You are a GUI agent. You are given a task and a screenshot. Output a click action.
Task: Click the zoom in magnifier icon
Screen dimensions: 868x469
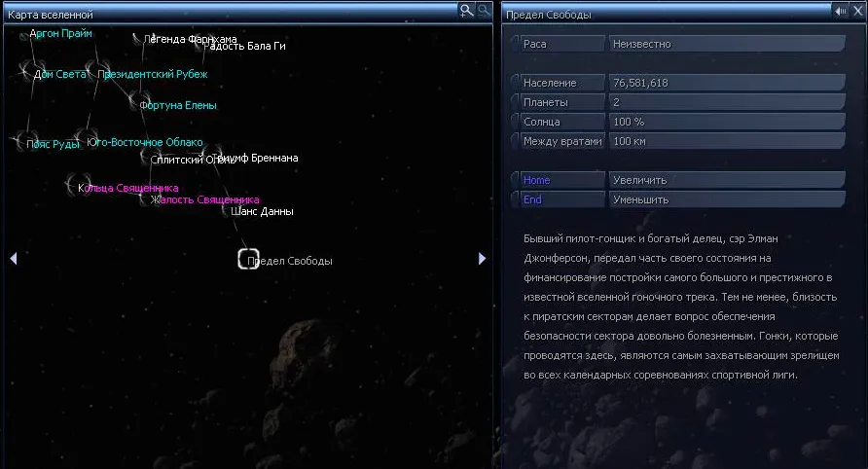click(467, 11)
